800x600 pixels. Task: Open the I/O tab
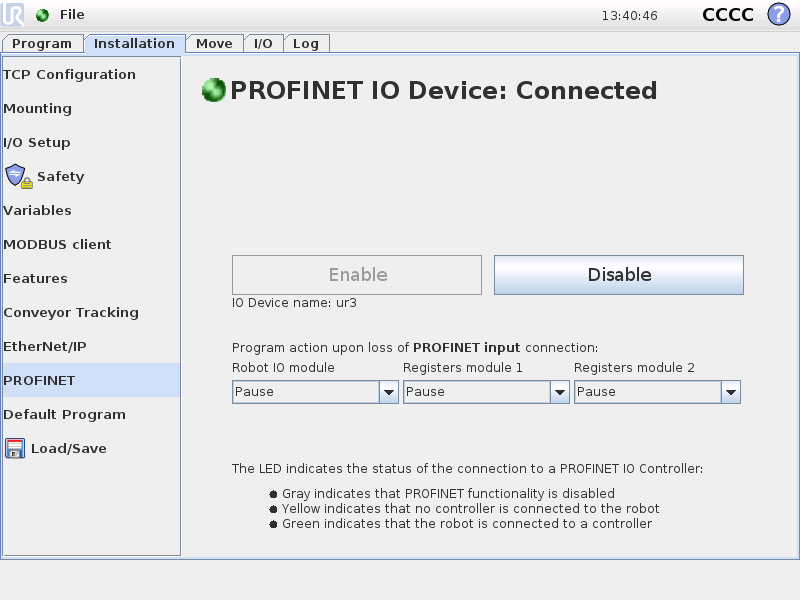[x=263, y=43]
